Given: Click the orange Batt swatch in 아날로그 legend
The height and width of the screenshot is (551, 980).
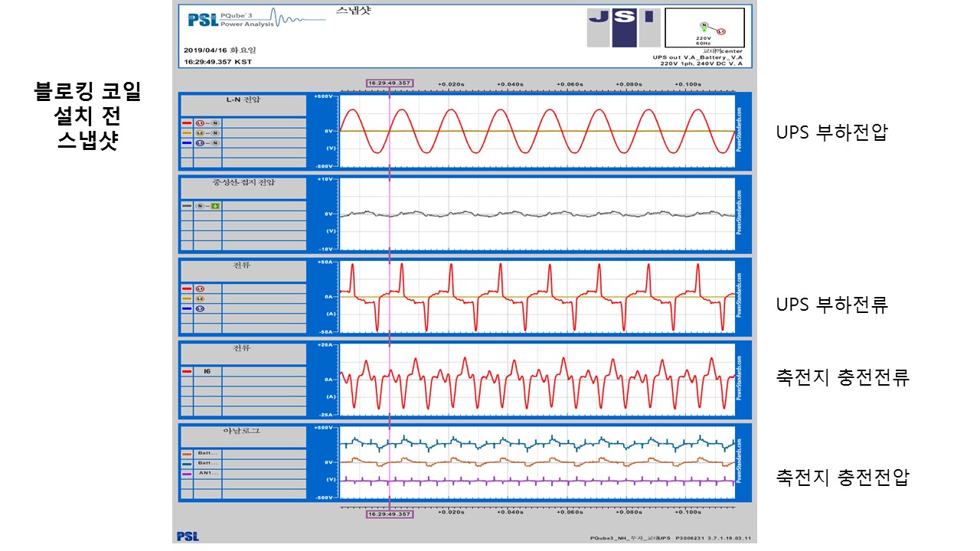Looking at the screenshot, I should tap(186, 453).
